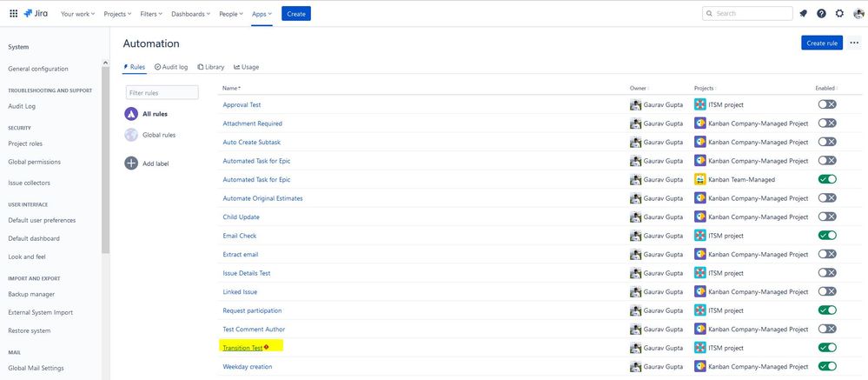This screenshot has width=868, height=380.
Task: Click the error icon beside Transition Test
Action: click(x=266, y=347)
